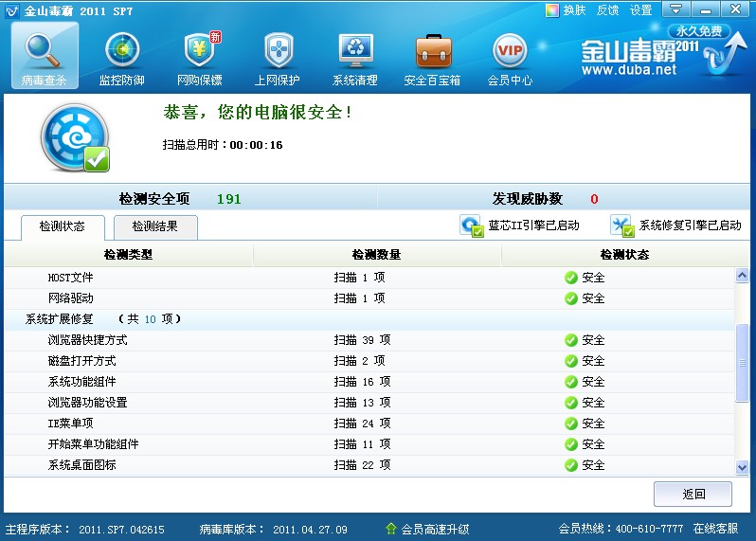Viewport: 756px width, 541px height.
Task: Click the 返回 button
Action: [x=693, y=494]
